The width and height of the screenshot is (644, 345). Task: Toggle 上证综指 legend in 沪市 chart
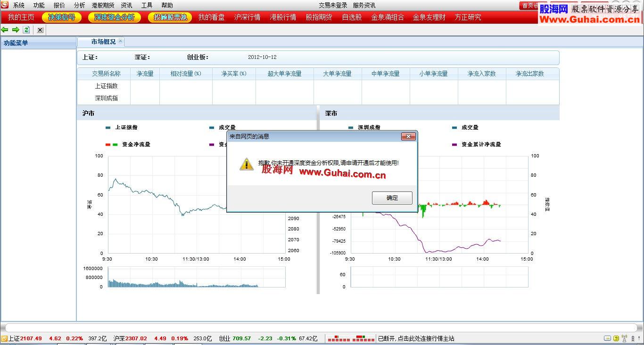coord(122,127)
